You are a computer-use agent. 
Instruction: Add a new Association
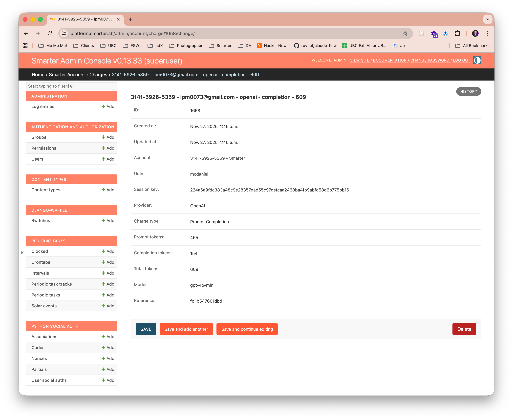[x=108, y=336]
